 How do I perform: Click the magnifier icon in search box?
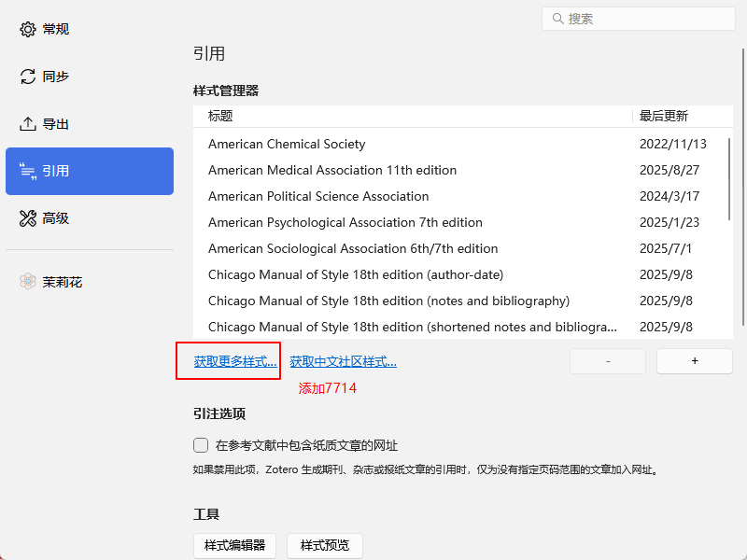[557, 19]
